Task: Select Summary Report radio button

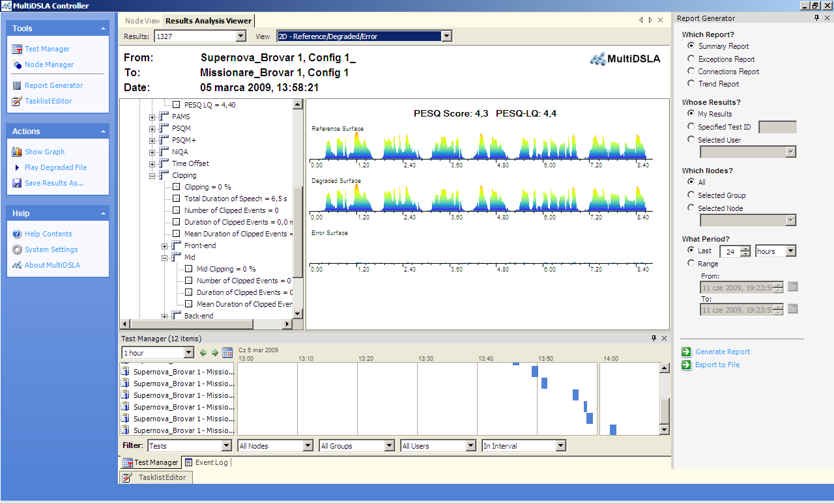Action: pyautogui.click(x=691, y=46)
